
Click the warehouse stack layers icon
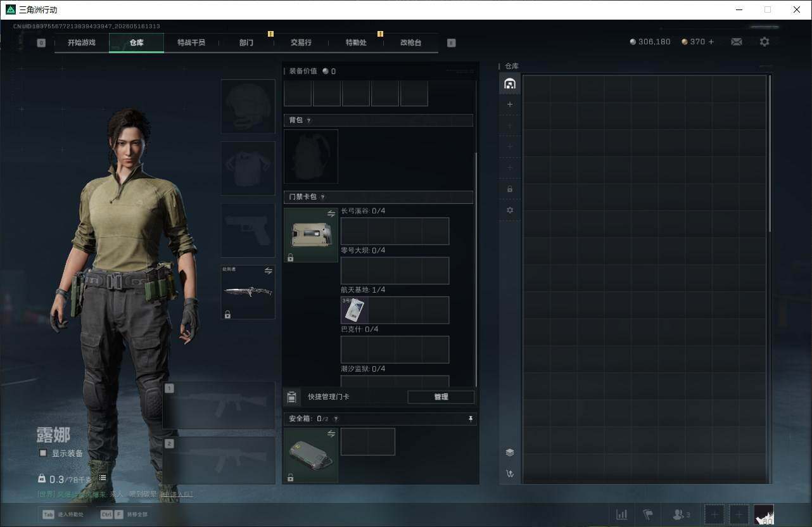[x=510, y=452]
